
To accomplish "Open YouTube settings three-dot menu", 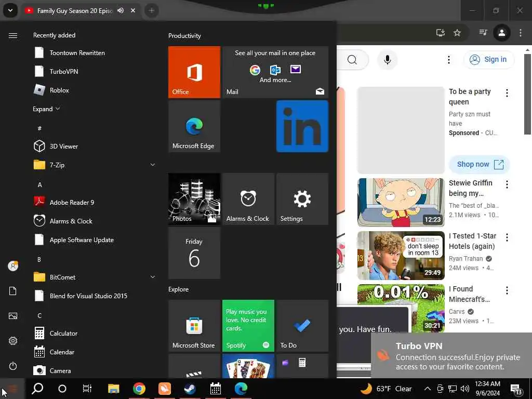I will (448, 60).
